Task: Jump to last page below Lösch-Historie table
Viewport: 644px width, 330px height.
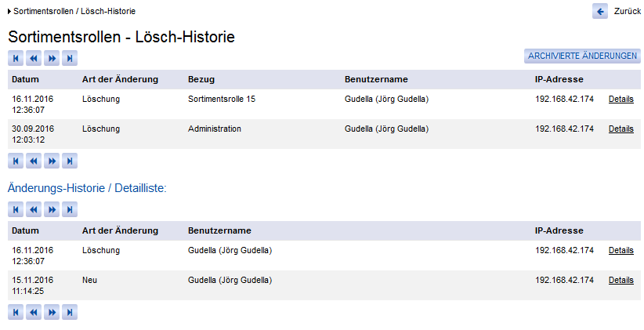Action: pyautogui.click(x=70, y=161)
